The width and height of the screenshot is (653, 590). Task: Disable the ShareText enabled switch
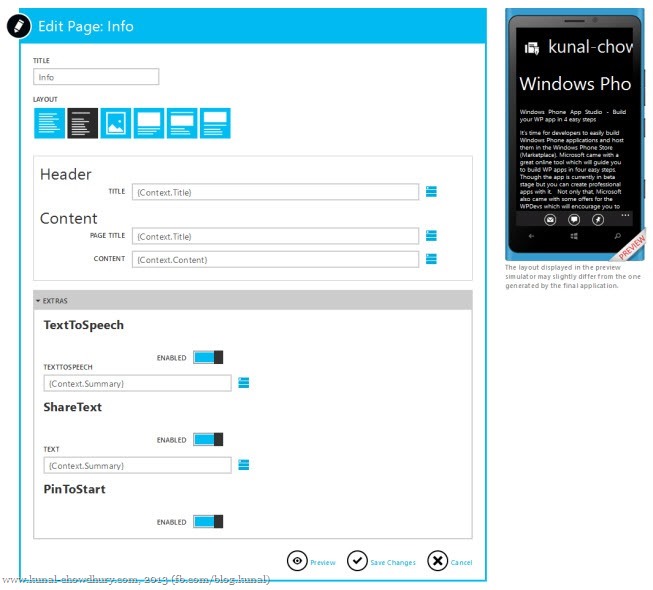pyautogui.click(x=208, y=439)
